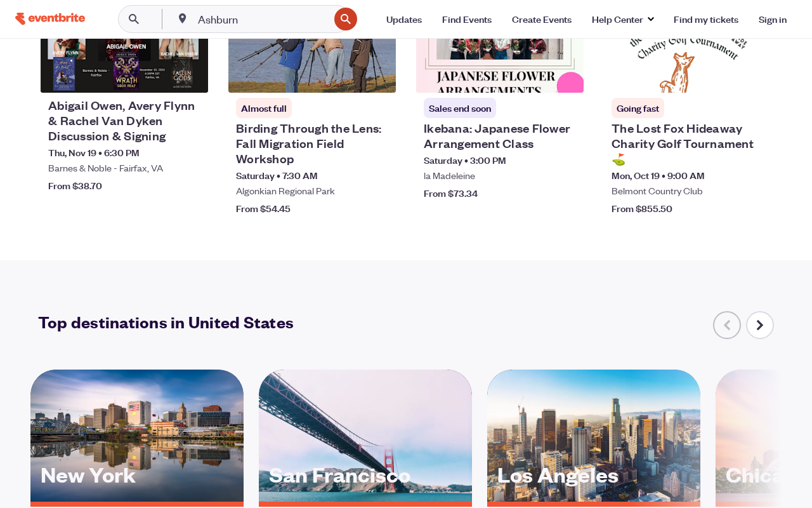Show next top destinations with right arrow
Image resolution: width=812 pixels, height=508 pixels.
[760, 325]
